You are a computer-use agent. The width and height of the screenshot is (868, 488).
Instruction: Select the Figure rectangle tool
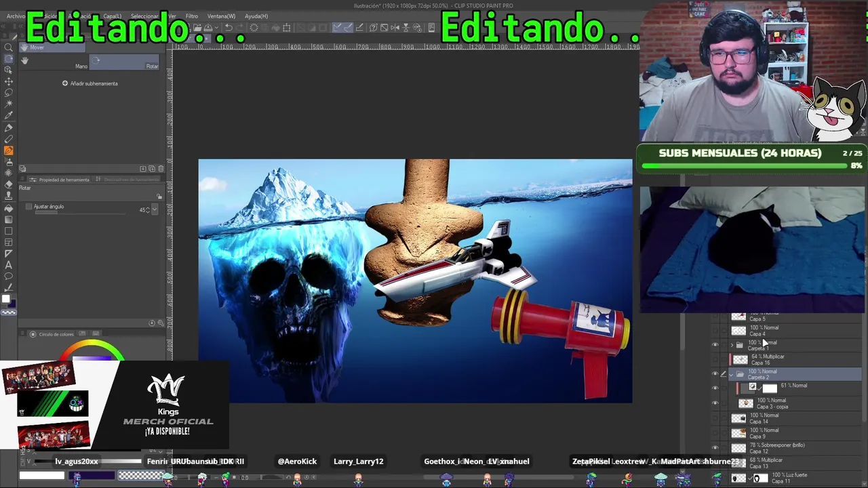9,231
